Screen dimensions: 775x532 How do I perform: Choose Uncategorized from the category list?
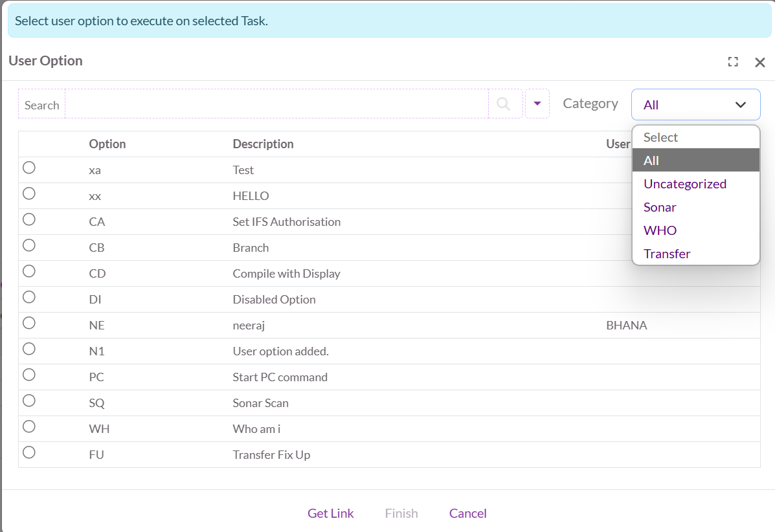pyautogui.click(x=685, y=184)
